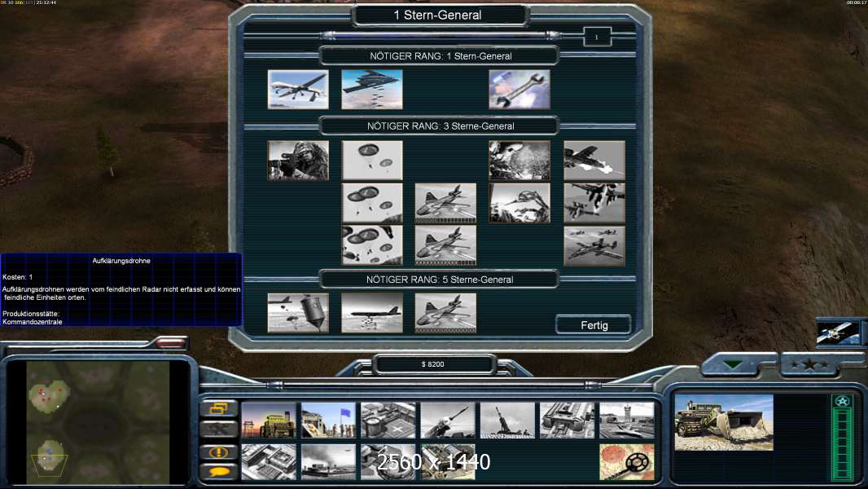Build the yellow reactor building at sunset

[269, 421]
